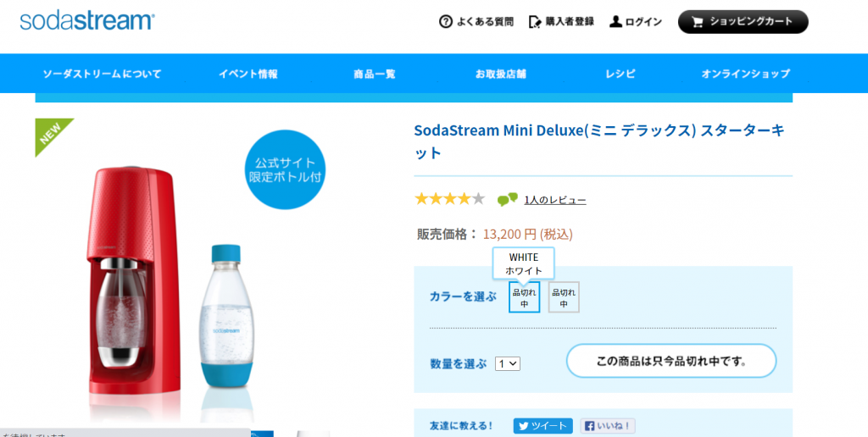Image resolution: width=868 pixels, height=437 pixels.
Task: Click the login person icon
Action: coord(616,21)
